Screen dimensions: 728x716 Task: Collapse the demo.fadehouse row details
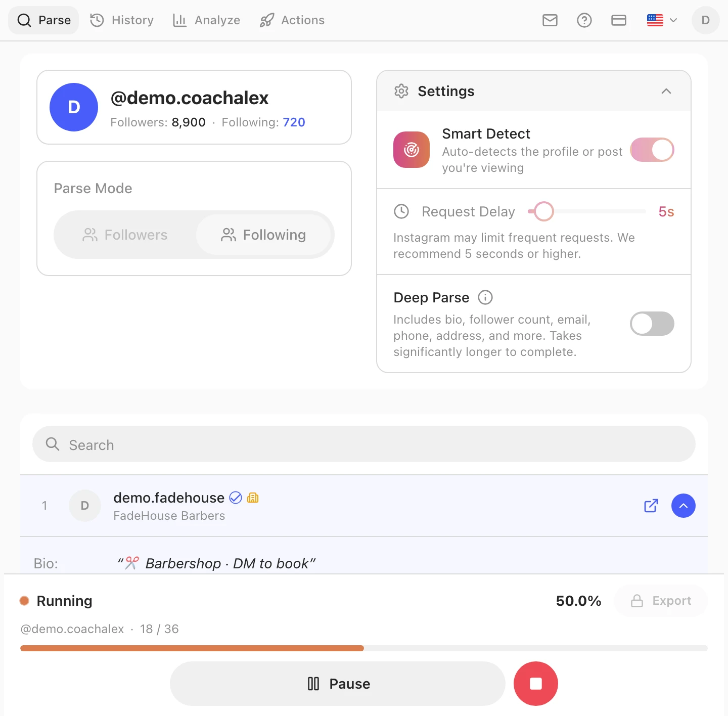(x=684, y=506)
